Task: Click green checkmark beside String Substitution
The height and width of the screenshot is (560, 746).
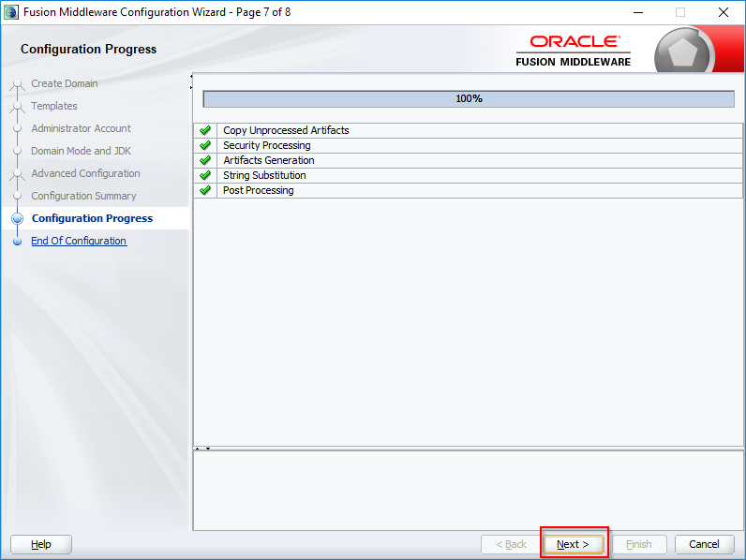Action: pyautogui.click(x=205, y=175)
